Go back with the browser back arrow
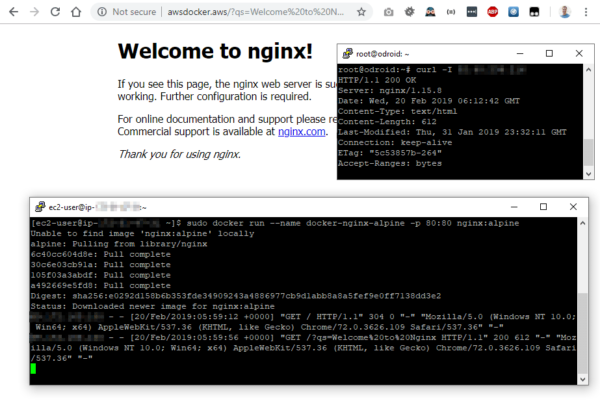This screenshot has width=600, height=403. (13, 12)
